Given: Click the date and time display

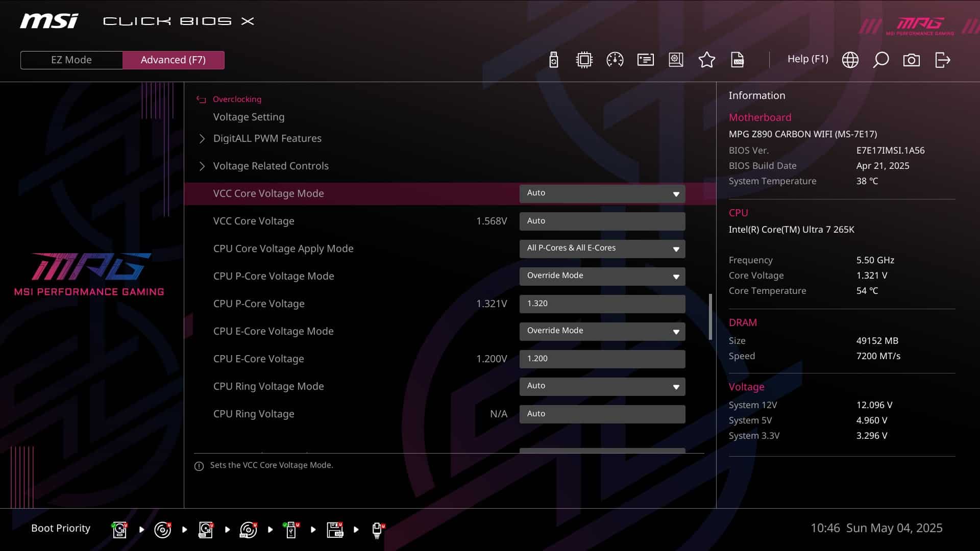Looking at the screenshot, I should tap(876, 528).
